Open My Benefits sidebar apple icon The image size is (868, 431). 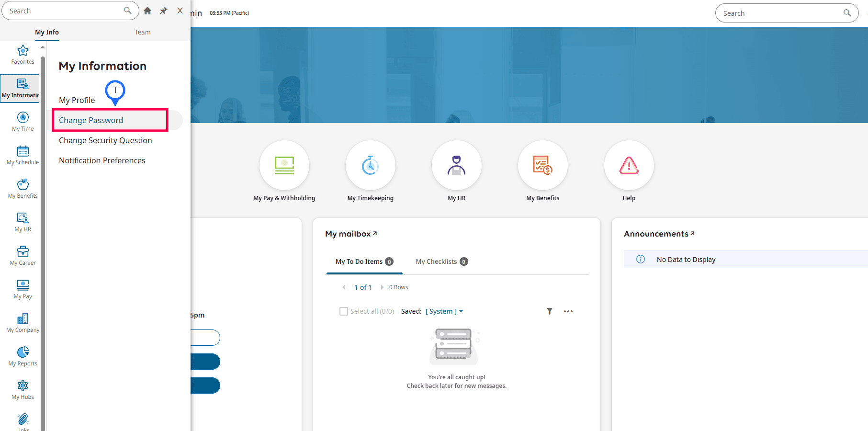pos(23,184)
